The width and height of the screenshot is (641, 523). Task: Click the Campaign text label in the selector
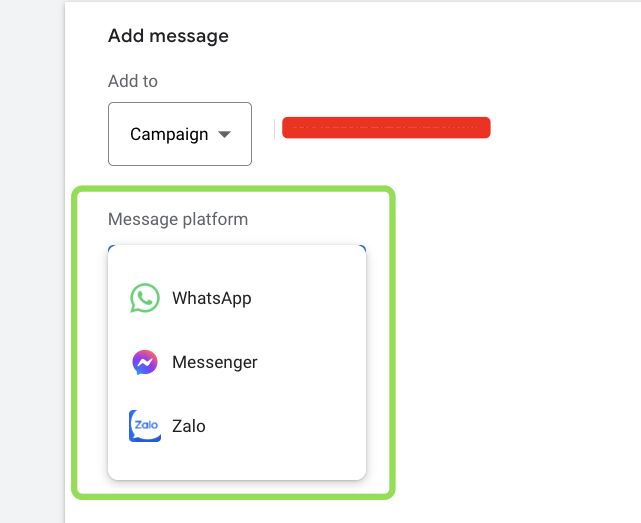coord(169,134)
